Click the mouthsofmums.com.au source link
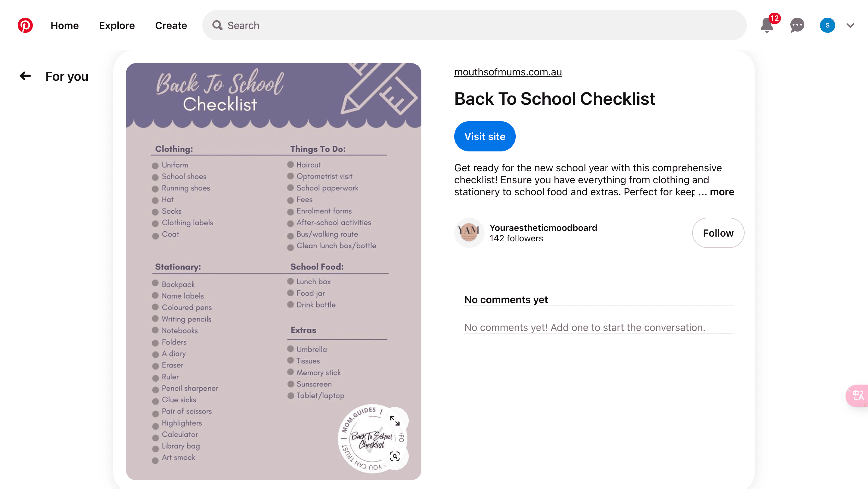Image resolution: width=868 pixels, height=489 pixels. [x=508, y=72]
